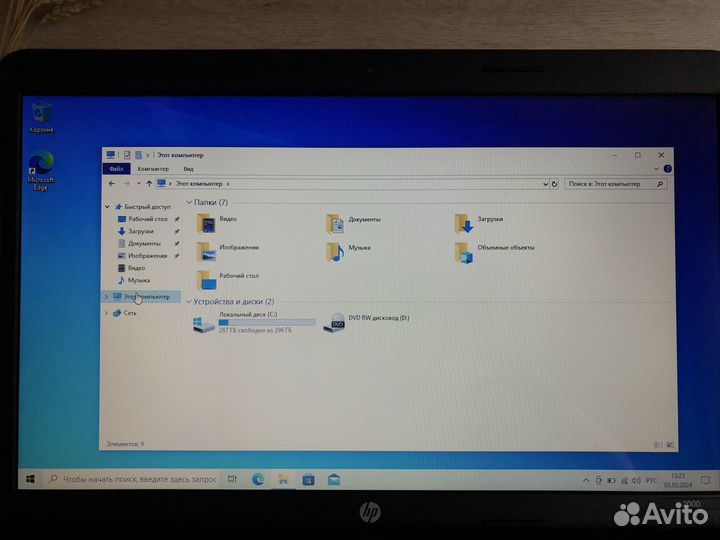Open the Объемные объекты folder

(x=495, y=252)
